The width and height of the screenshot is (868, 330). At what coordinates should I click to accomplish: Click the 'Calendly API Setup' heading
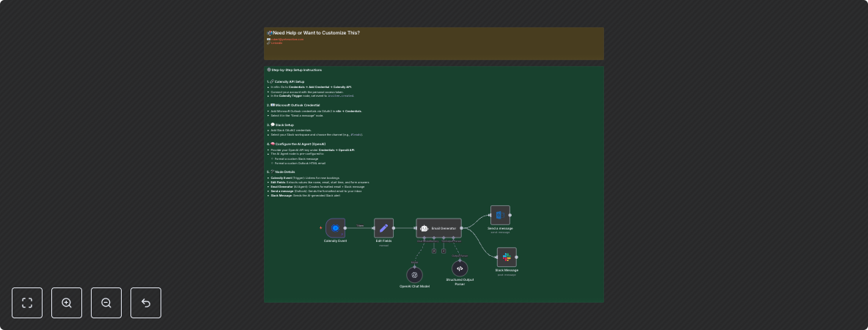click(290, 81)
